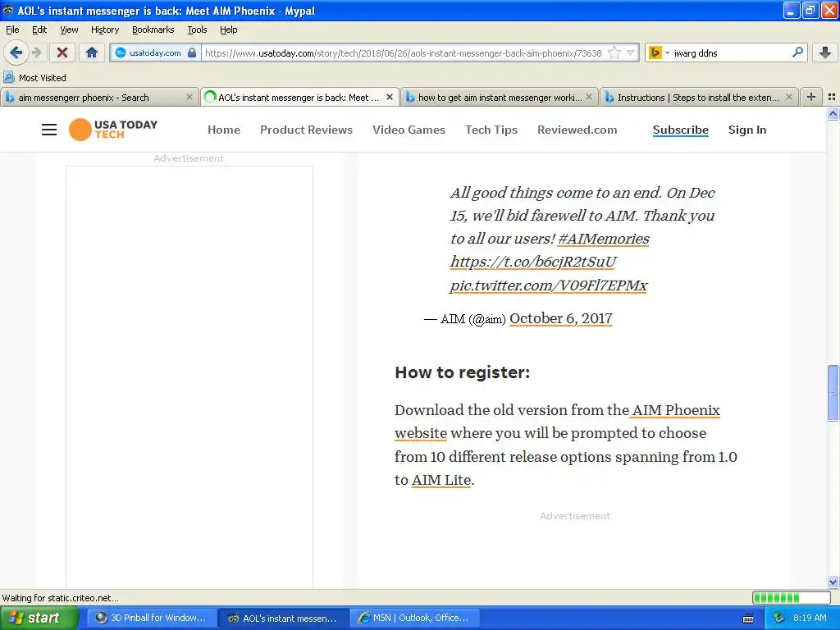Open the Edit menu
Screen dimensions: 840x630
point(39,30)
